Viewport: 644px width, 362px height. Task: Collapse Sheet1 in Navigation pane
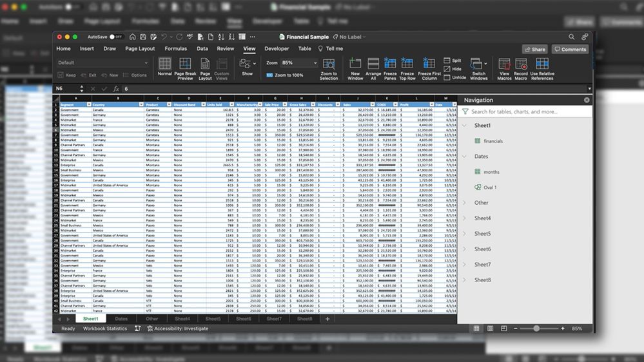pos(465,126)
